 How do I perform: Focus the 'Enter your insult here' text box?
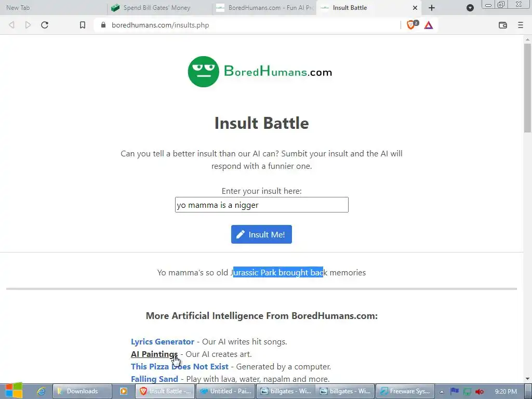pos(262,205)
